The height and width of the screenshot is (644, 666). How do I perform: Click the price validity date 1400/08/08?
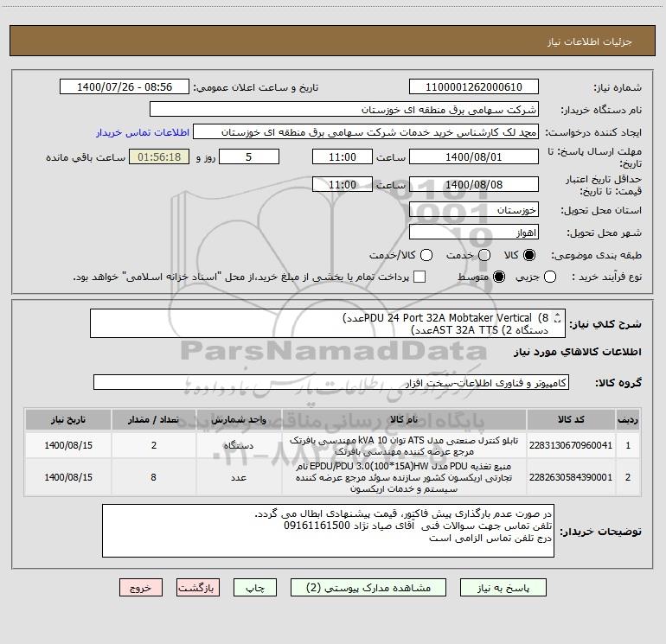pos(474,184)
